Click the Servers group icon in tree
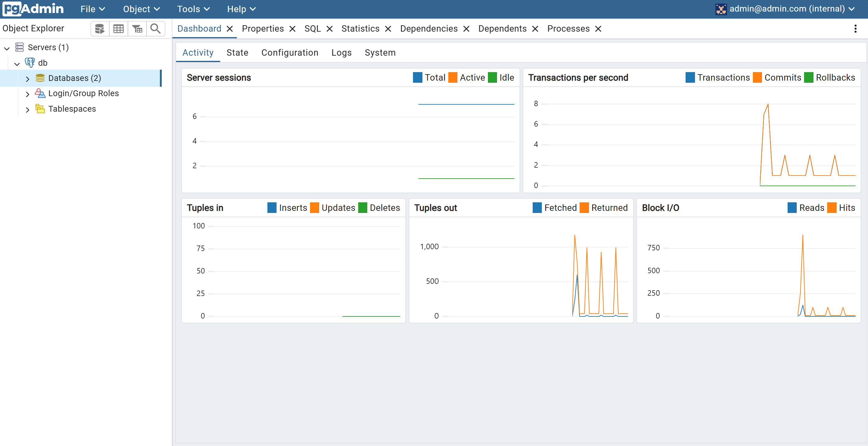This screenshot has height=446, width=868. pos(19,47)
